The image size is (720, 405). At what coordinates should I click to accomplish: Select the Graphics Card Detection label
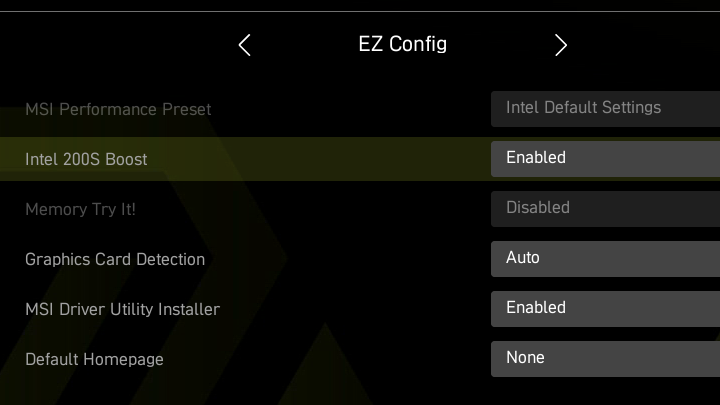115,259
